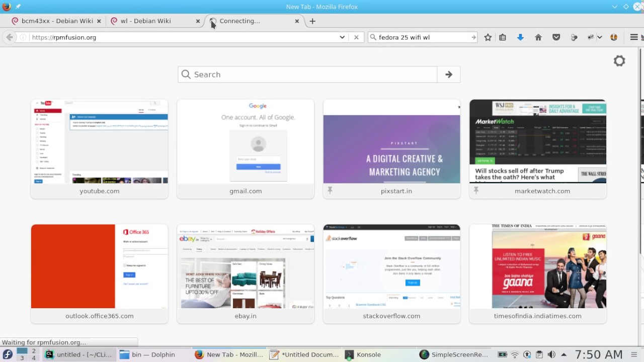Open the marketwatch.com tile
The image size is (644, 362).
538,149
